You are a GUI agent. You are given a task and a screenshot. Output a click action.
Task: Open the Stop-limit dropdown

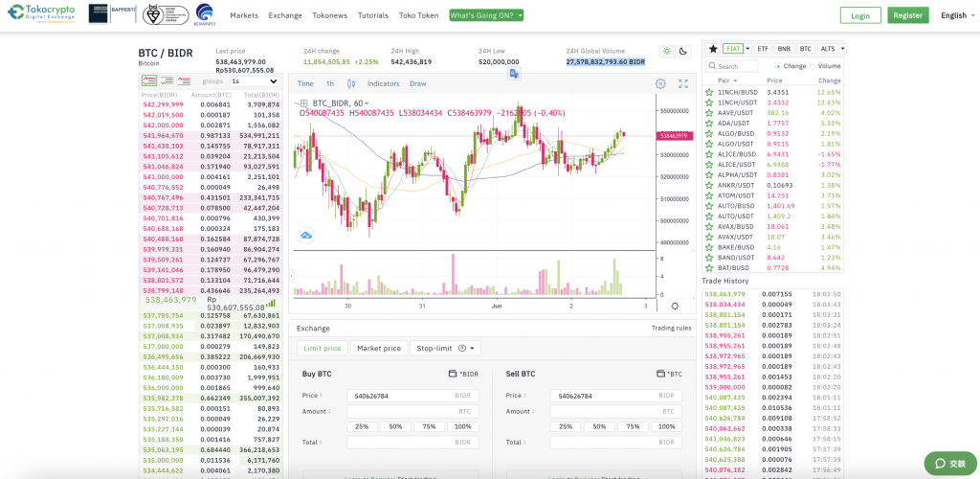(x=446, y=349)
